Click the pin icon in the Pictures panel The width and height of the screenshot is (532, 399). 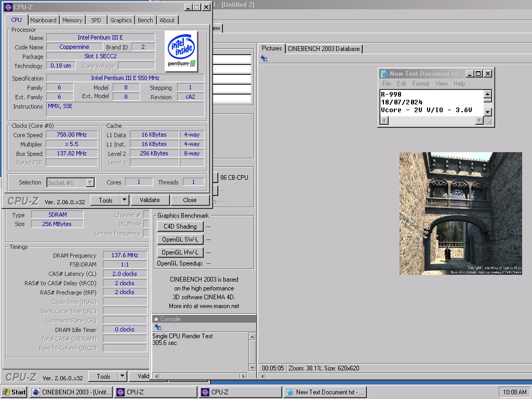[x=264, y=59]
